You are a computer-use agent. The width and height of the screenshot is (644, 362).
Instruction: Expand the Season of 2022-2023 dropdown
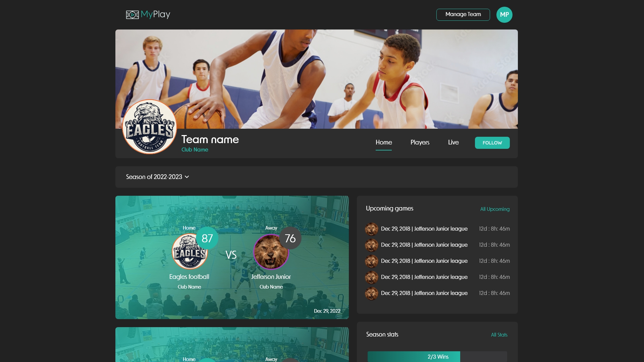point(158,177)
